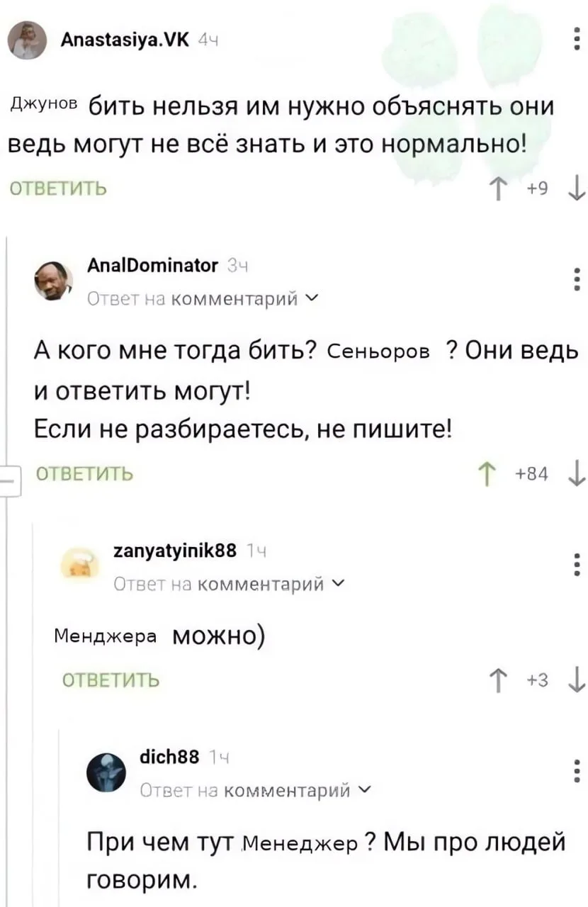The image size is (588, 907).
Task: Reply to Anastasiya.VK's comment via ОТВЕТИТЬ
Action: coord(57,190)
